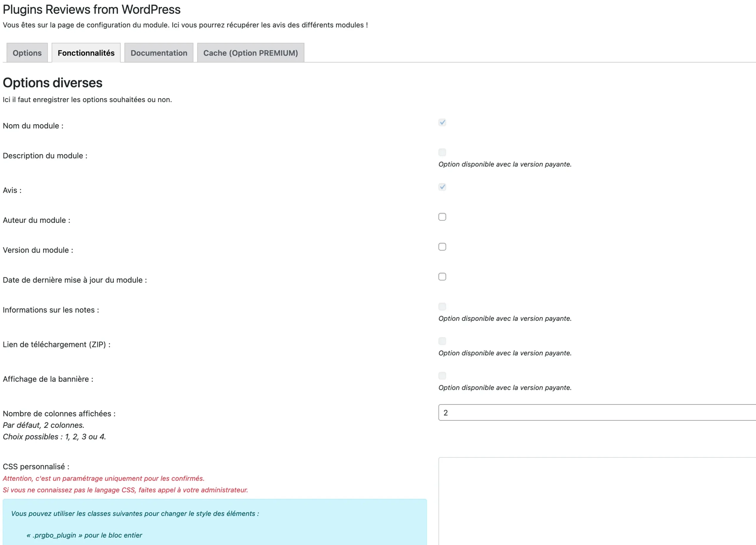Click the Version du module label
The image size is (756, 545).
[38, 250]
